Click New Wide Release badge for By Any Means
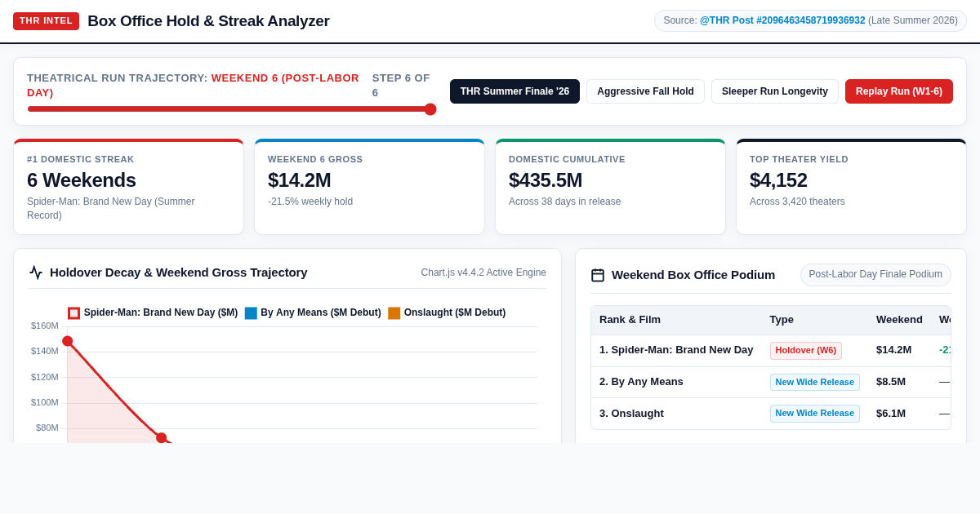 [815, 383]
